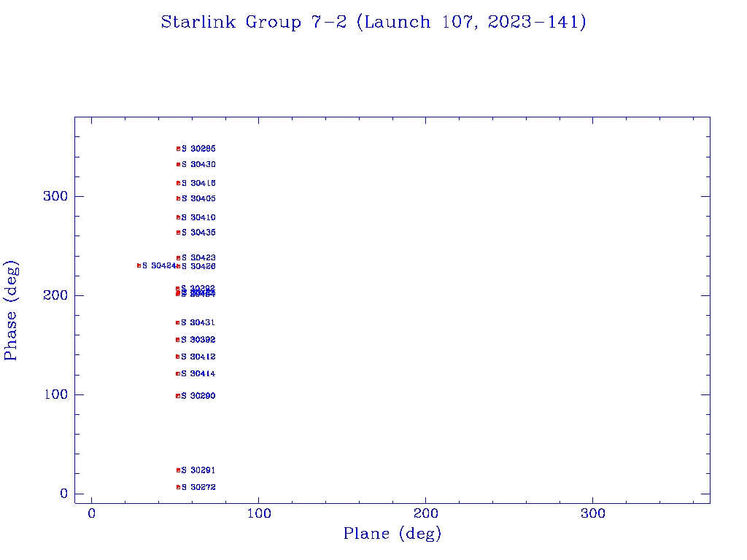
Task: Click the Plane axis tick label '0'
Action: [91, 513]
